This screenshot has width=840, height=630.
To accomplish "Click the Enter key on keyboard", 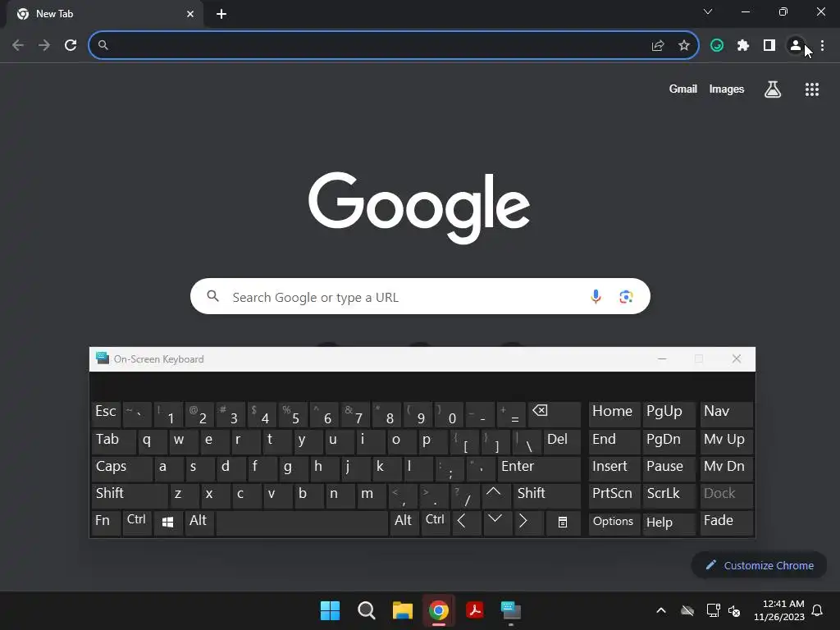I will [539, 468].
